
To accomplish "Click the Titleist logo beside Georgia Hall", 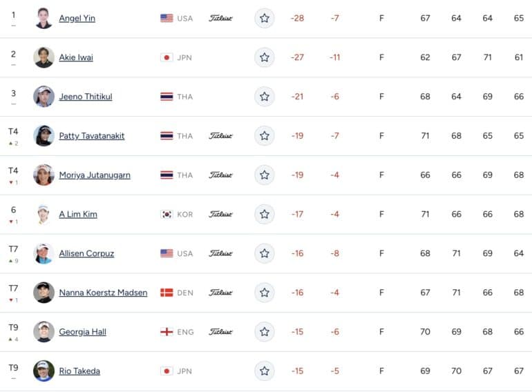I will pos(220,332).
